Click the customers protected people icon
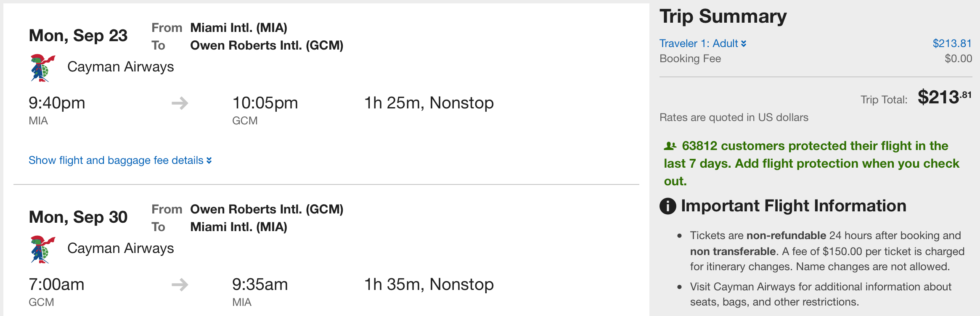Screen dimensions: 980x316 (x=670, y=146)
